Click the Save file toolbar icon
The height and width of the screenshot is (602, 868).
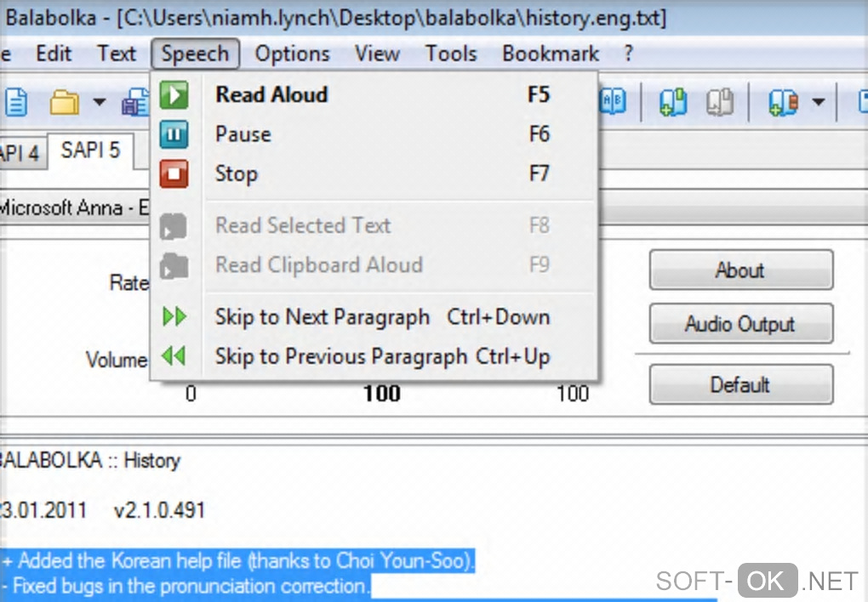[x=135, y=103]
